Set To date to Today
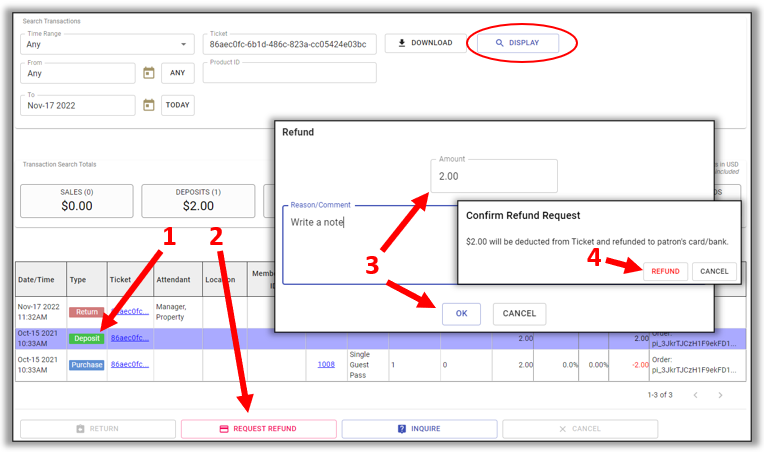Screen dimensions: 764x452 point(177,105)
